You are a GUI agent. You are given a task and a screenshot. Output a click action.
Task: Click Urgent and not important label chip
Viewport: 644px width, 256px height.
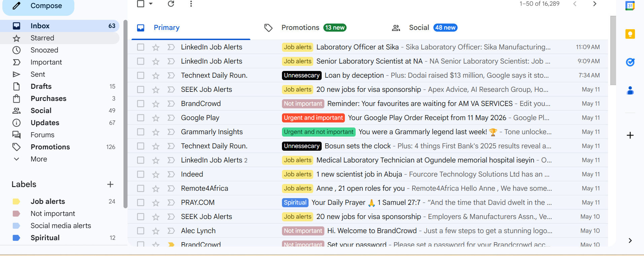click(319, 132)
